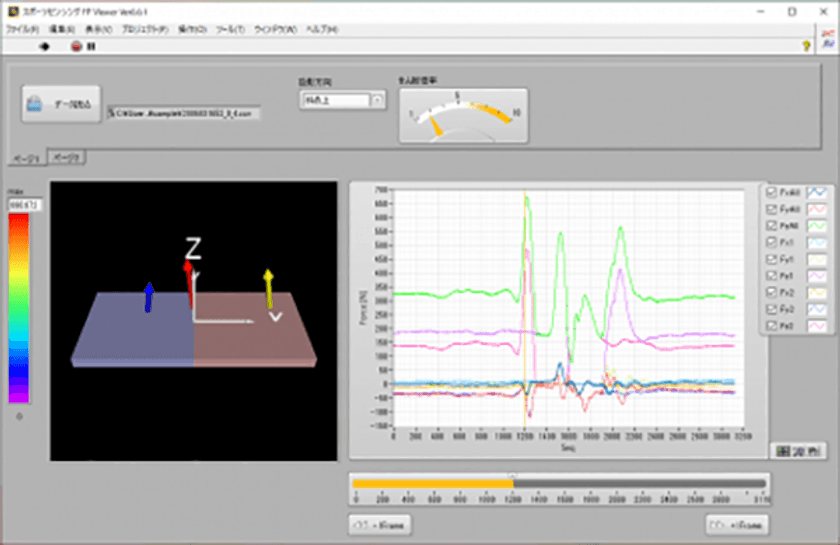Select the graph palette cursor tool icon

coord(784,451)
